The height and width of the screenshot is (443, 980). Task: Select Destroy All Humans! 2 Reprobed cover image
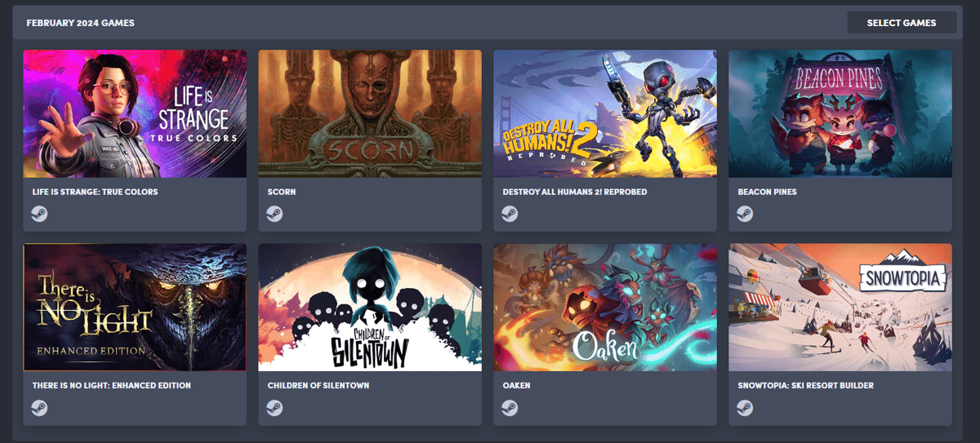(605, 113)
